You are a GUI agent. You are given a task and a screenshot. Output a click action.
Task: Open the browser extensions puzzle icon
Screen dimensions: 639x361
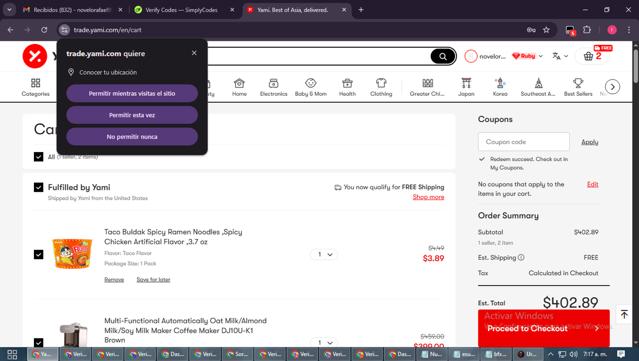coord(586,30)
